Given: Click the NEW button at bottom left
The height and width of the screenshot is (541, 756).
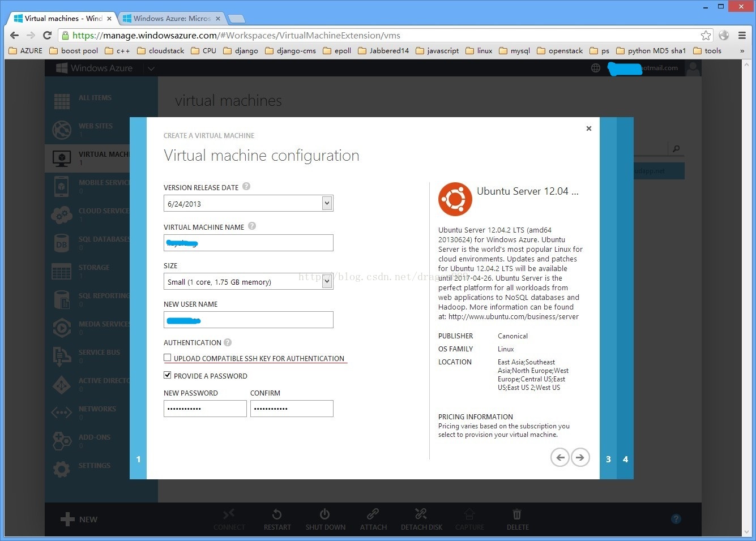Looking at the screenshot, I should point(79,519).
